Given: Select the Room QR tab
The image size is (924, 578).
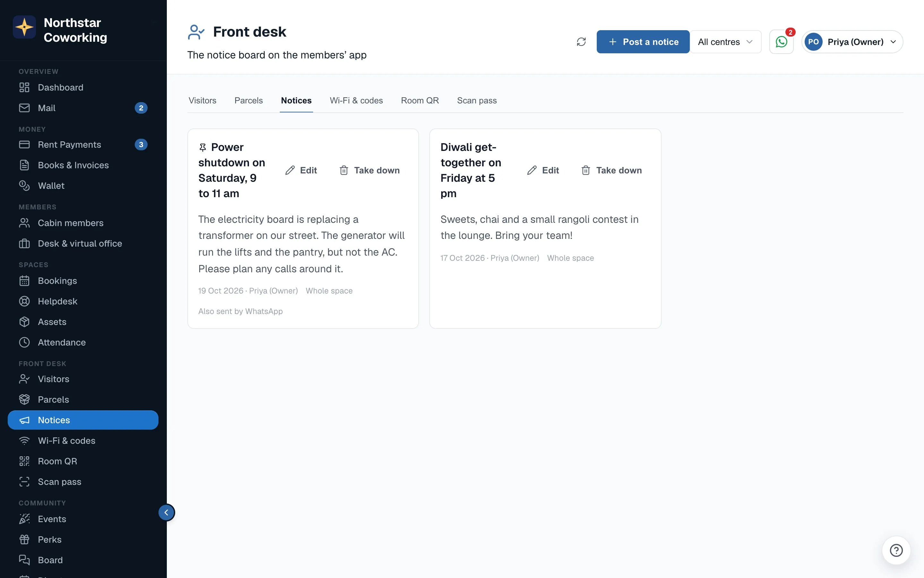Looking at the screenshot, I should pyautogui.click(x=420, y=101).
